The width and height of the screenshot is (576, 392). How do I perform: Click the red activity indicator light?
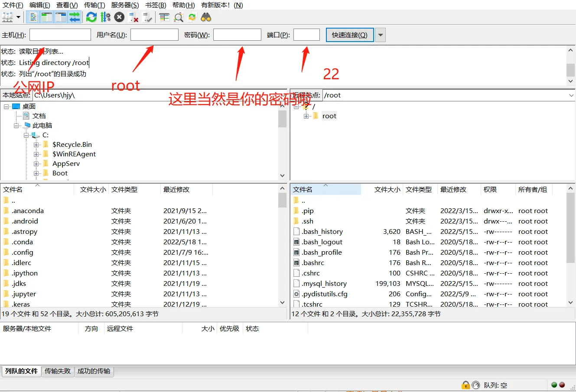562,385
